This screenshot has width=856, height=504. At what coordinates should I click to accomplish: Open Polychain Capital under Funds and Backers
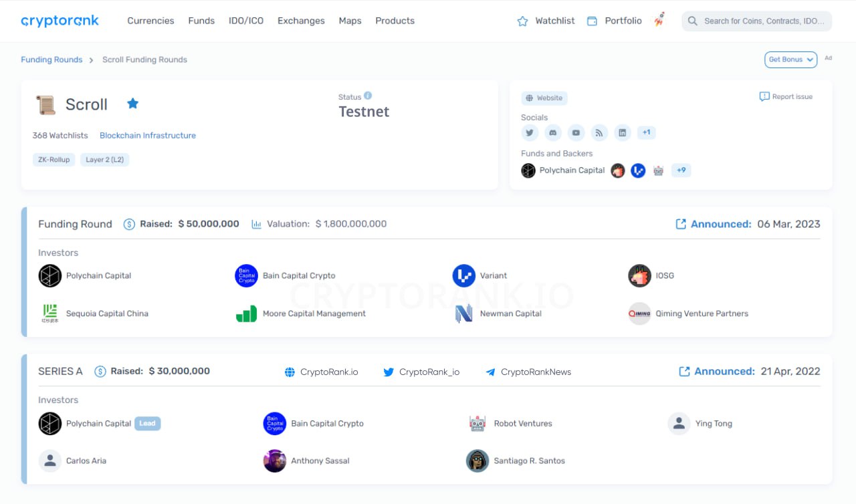563,170
